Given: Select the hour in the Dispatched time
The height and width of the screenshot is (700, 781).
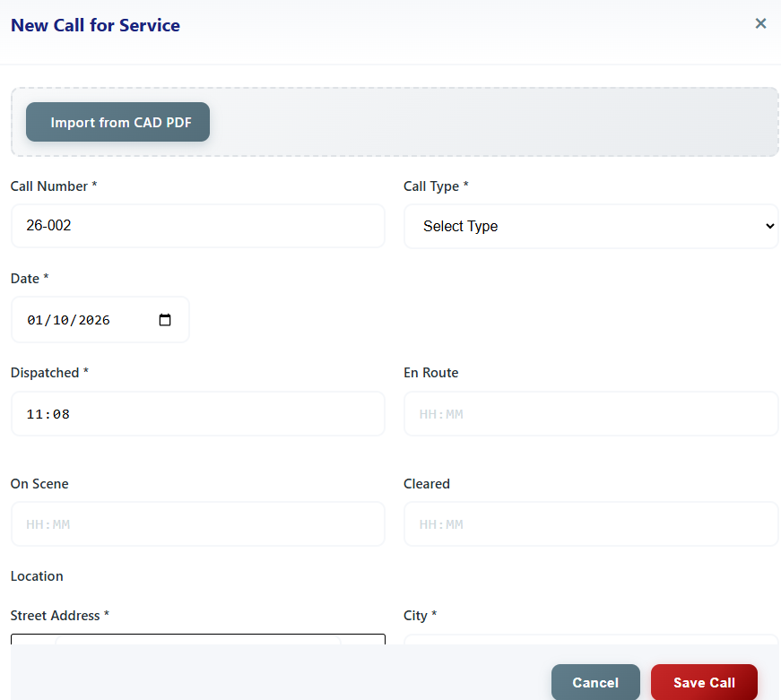Looking at the screenshot, I should (x=35, y=414).
